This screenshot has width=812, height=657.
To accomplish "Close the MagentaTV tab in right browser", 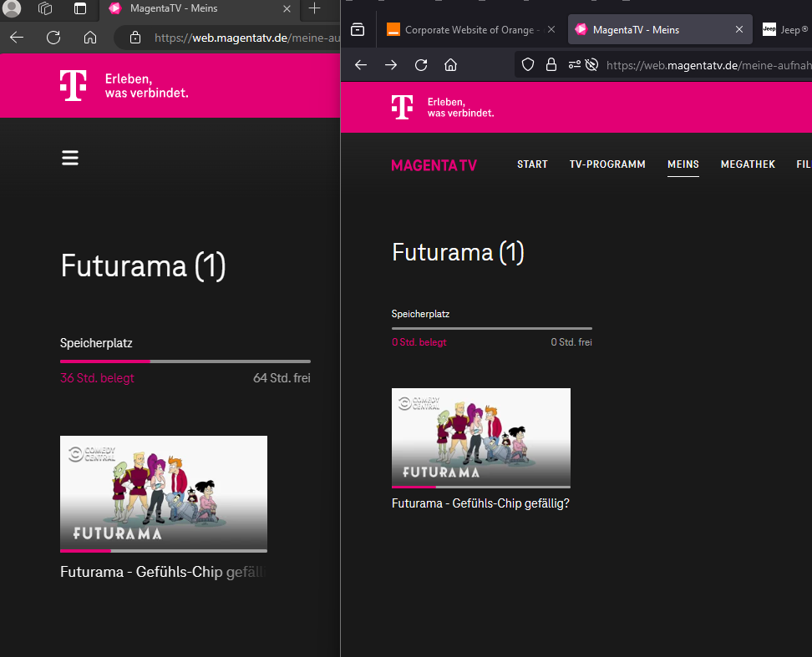I will (739, 29).
